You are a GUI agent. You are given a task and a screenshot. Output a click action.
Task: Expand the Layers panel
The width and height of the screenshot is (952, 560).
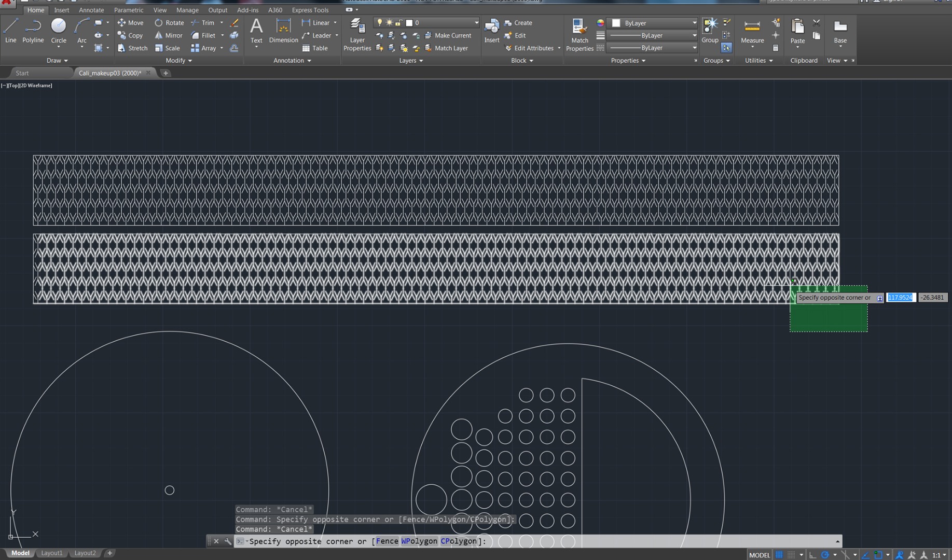(411, 61)
